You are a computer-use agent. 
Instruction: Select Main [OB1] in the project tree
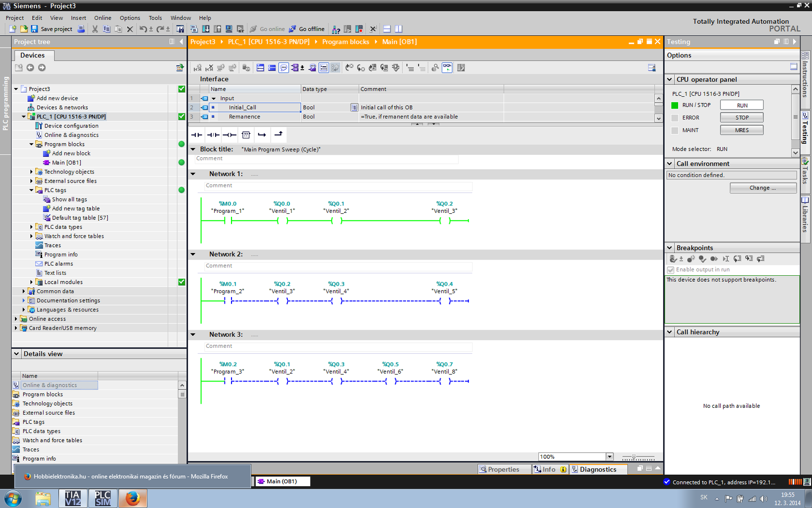tap(66, 163)
